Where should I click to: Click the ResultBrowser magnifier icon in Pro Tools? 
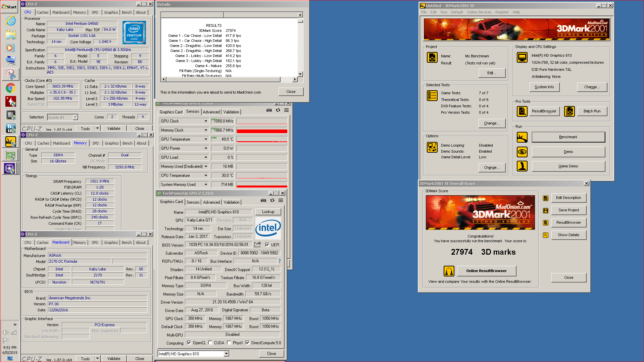pyautogui.click(x=522, y=111)
